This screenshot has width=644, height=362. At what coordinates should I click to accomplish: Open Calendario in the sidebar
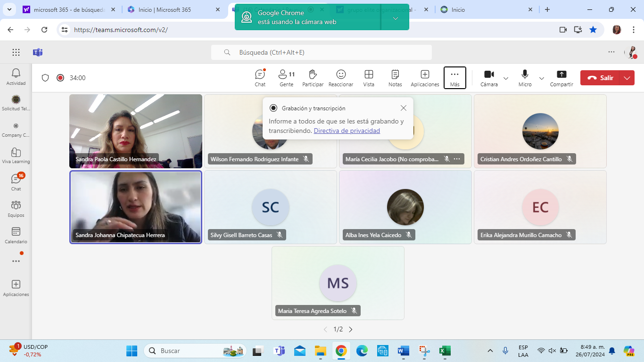[x=16, y=235]
